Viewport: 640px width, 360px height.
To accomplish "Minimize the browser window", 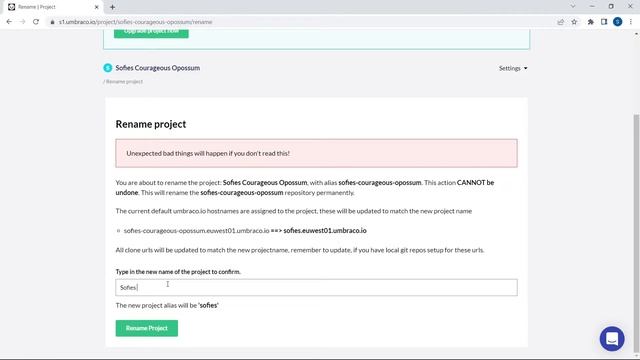I will click(592, 7).
